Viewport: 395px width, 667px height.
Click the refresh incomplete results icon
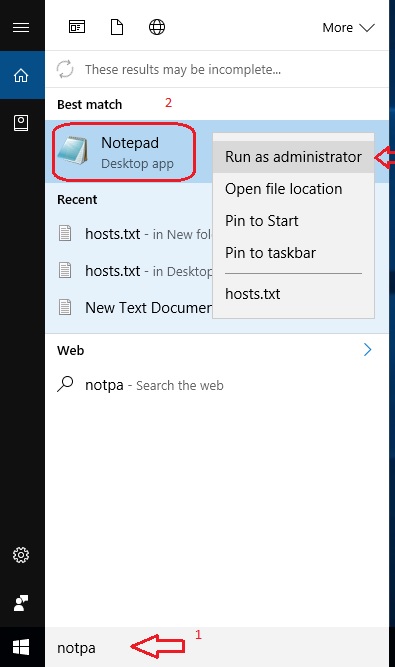(x=65, y=69)
